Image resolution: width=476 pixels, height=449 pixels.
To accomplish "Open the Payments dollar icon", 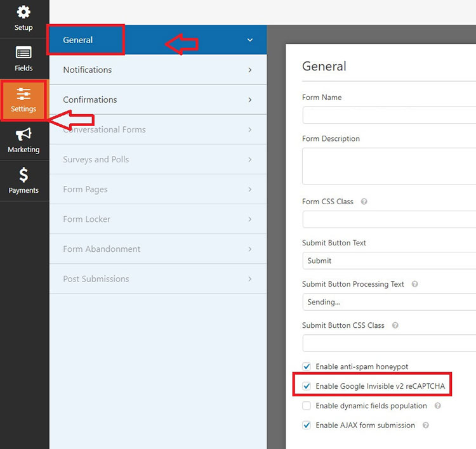I will pos(23,175).
